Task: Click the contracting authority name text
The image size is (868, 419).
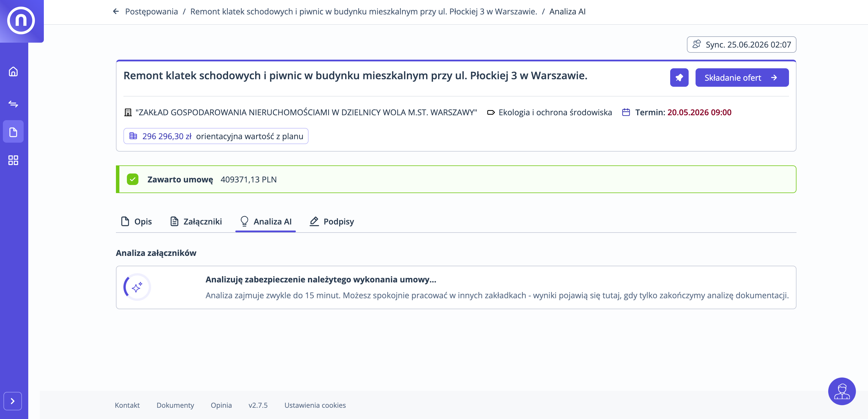Action: pos(306,112)
